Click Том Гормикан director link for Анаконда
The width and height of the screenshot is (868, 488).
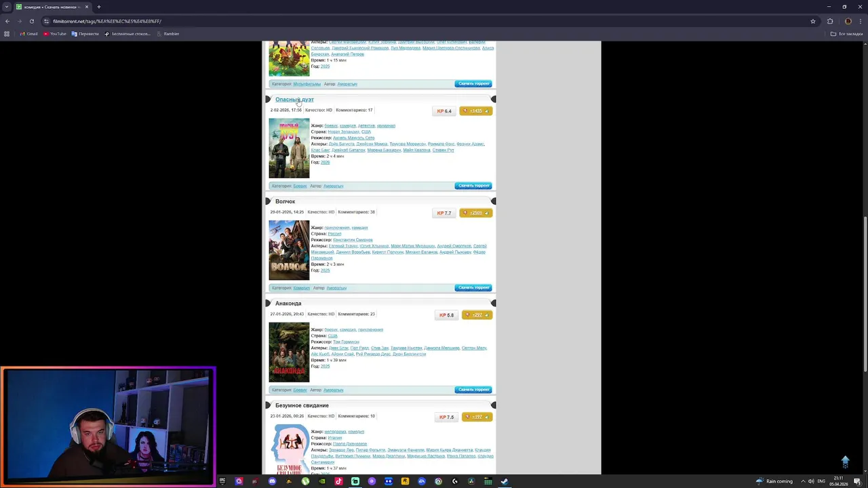coord(346,342)
